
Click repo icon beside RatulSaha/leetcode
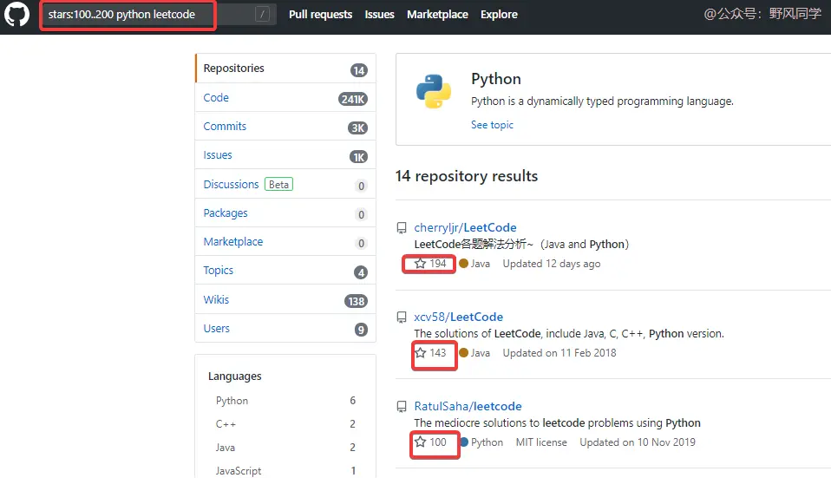pos(402,407)
